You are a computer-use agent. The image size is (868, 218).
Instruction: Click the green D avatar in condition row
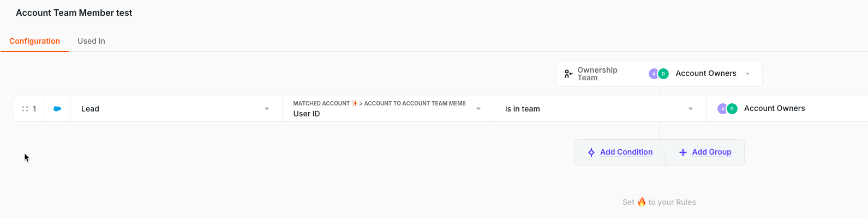coord(732,109)
